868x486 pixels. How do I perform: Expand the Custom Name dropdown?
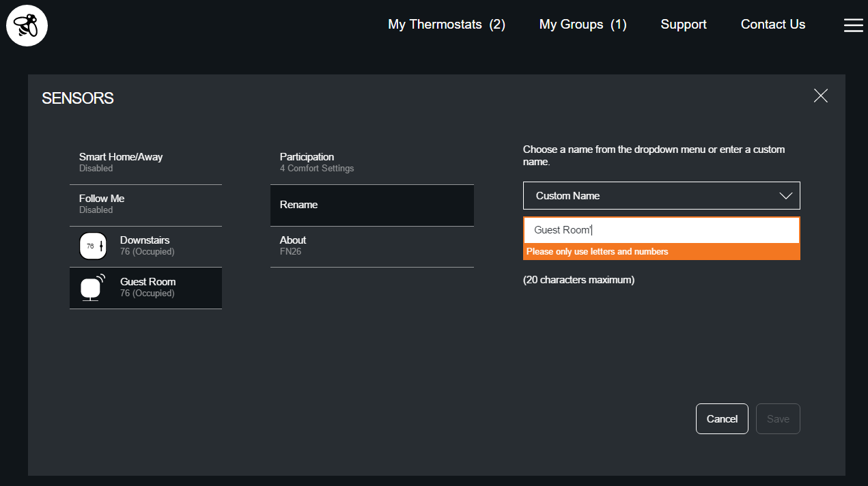(x=661, y=196)
